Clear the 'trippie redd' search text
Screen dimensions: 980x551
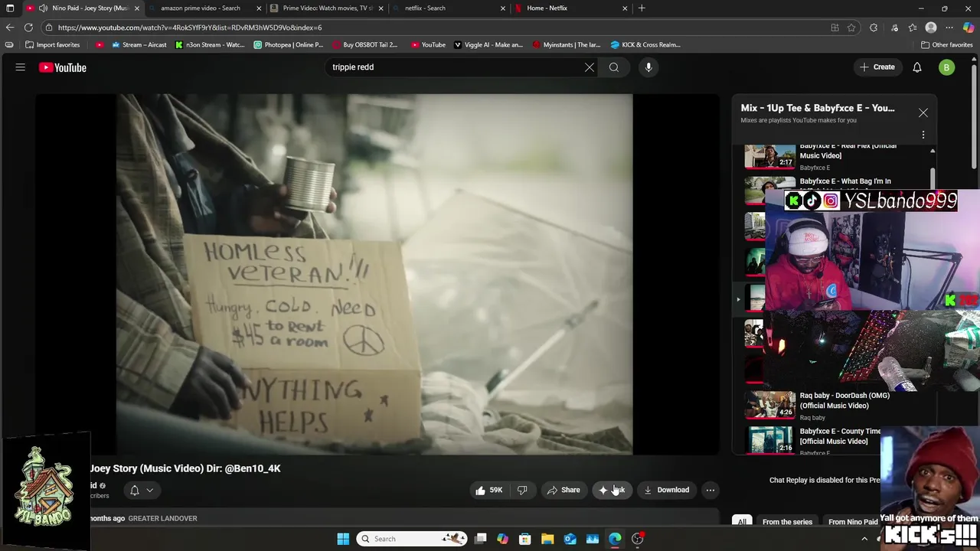pyautogui.click(x=590, y=67)
